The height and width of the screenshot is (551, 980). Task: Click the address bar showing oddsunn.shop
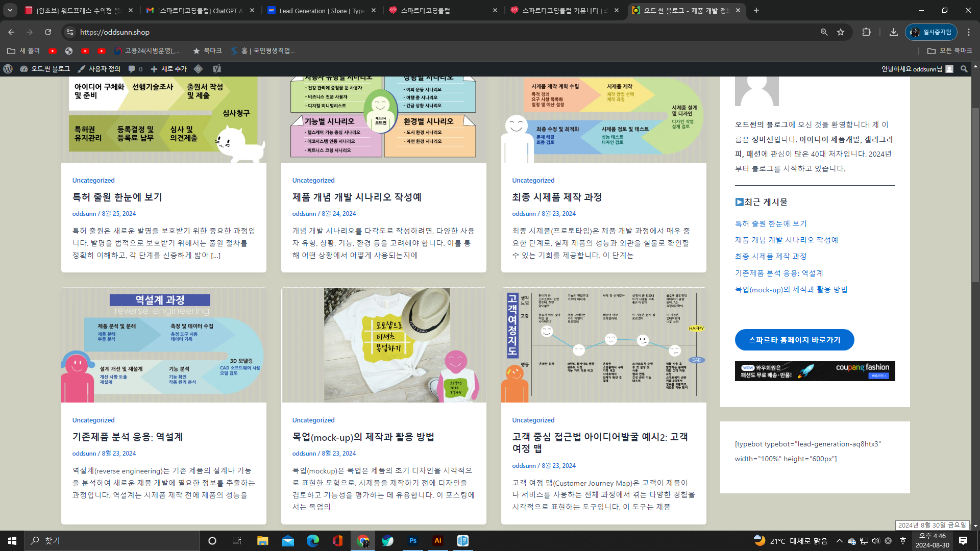pos(444,32)
